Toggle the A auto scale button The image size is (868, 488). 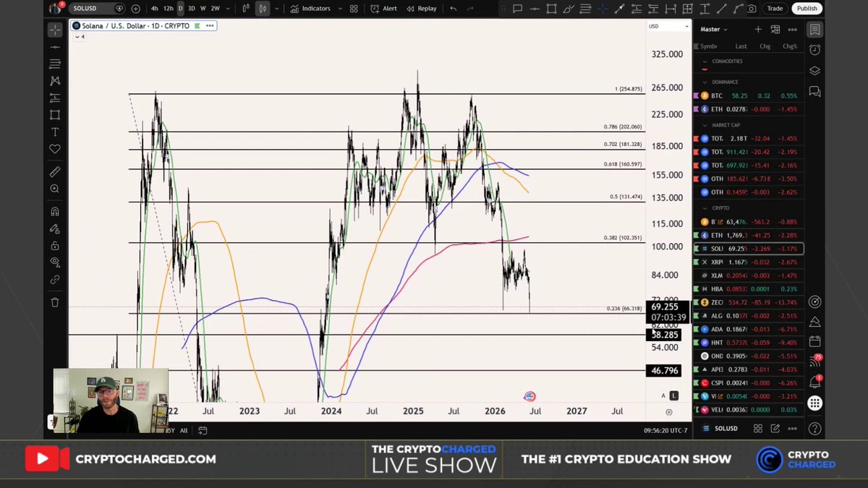(x=663, y=395)
